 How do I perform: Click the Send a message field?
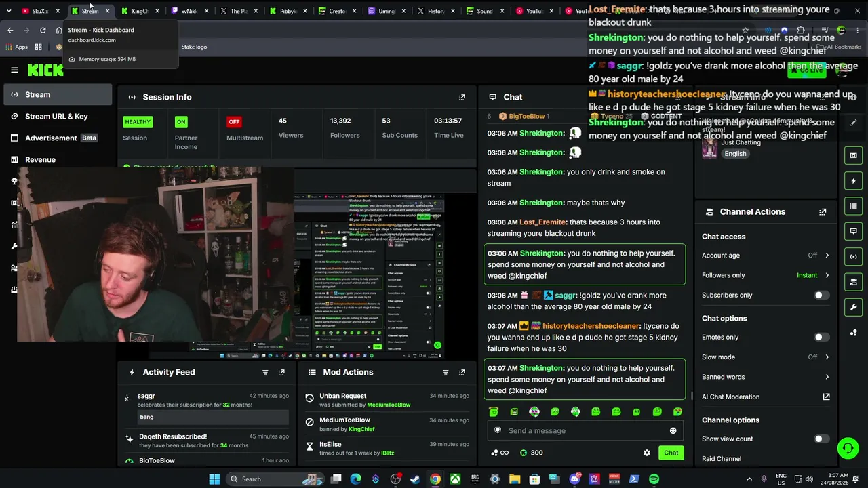click(585, 430)
